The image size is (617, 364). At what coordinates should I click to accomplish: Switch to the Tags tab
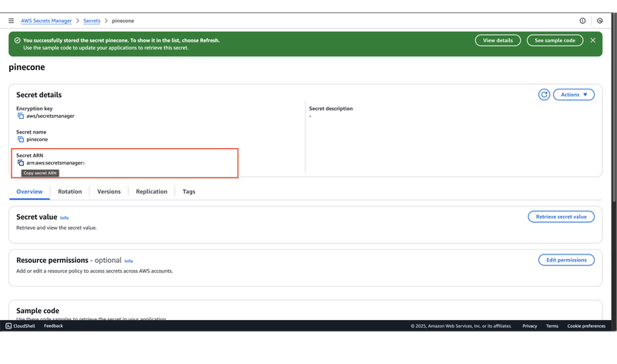(189, 192)
